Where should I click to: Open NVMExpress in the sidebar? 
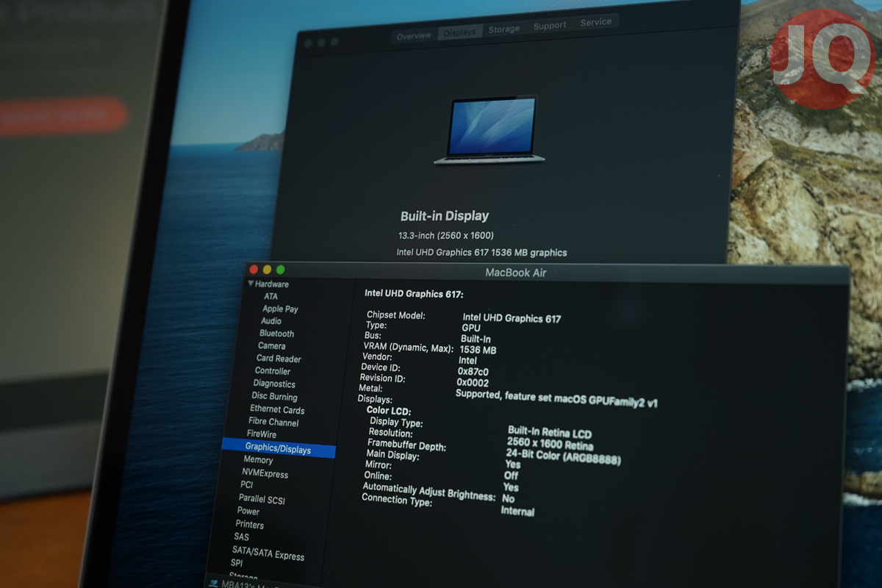click(x=265, y=473)
